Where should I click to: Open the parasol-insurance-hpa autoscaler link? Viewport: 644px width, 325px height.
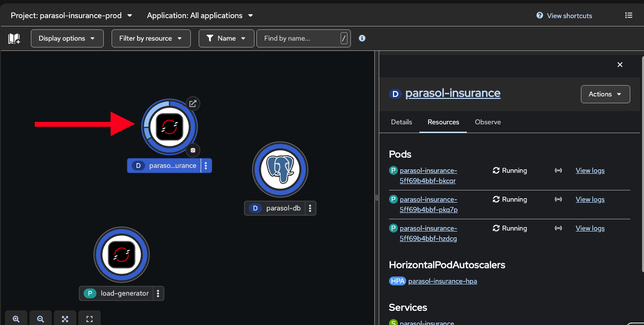pyautogui.click(x=442, y=281)
